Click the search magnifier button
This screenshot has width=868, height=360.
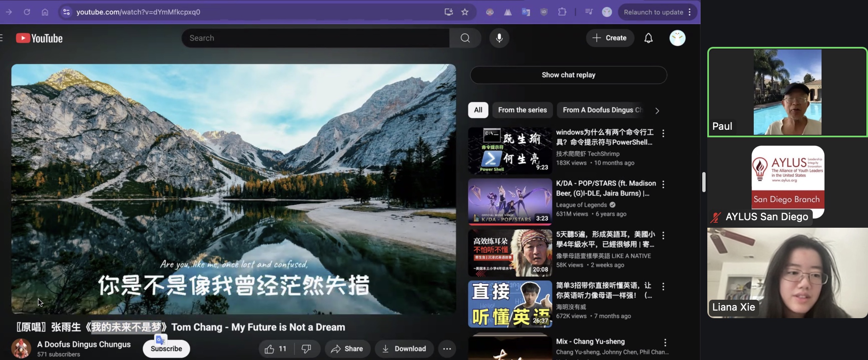coord(465,38)
